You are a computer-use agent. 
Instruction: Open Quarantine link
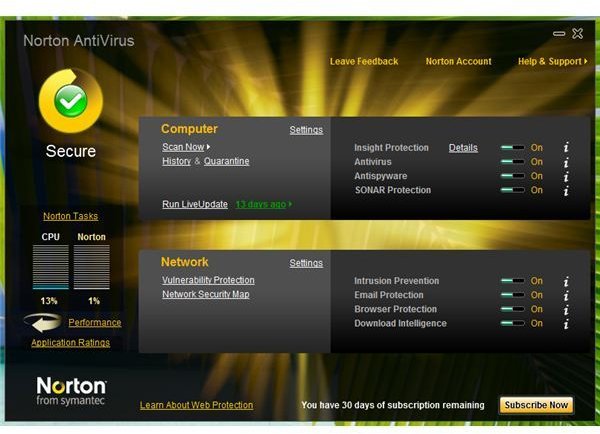[x=227, y=162]
